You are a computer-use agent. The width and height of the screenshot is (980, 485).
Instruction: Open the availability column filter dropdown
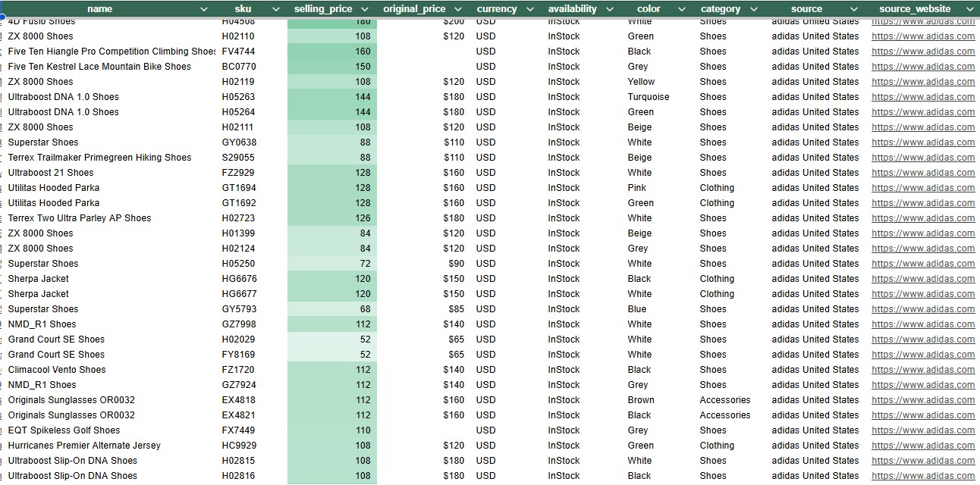[x=610, y=9]
